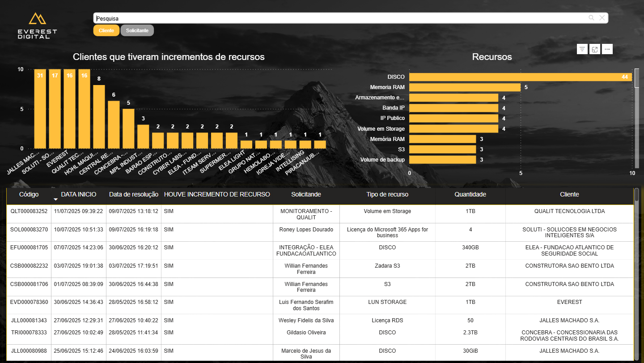Viewport: 644px width, 363px height.
Task: Click Licença do Microsoft 365 Apps cell
Action: (x=387, y=232)
